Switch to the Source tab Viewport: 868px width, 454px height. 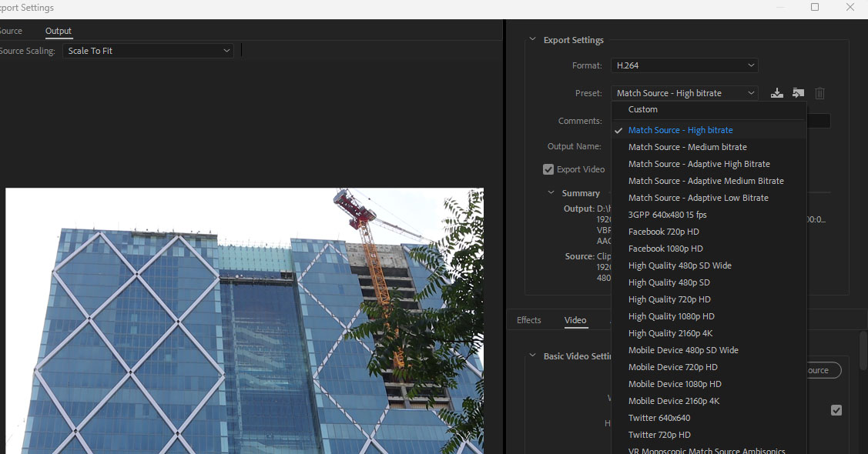click(11, 31)
